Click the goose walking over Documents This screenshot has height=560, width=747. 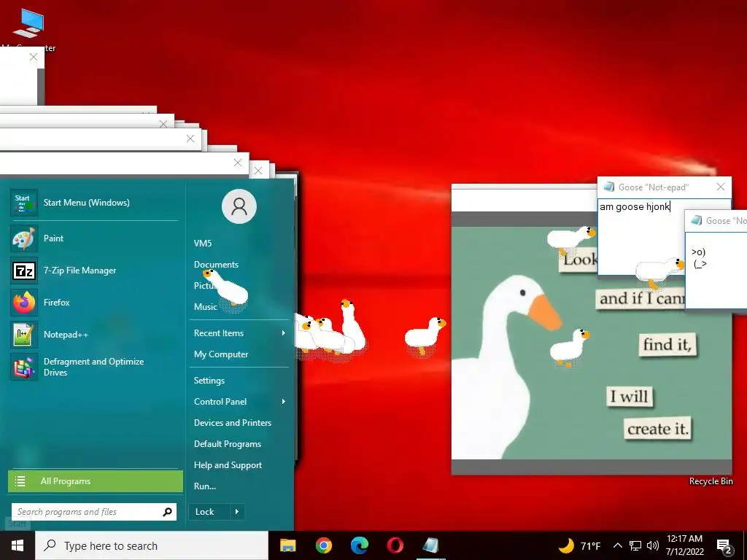[x=225, y=287]
